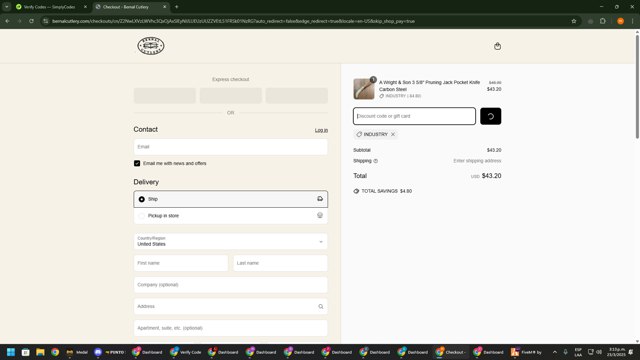Click the Pickup in store shop icon
Viewport: 640px width, 360px height.
pos(320,216)
